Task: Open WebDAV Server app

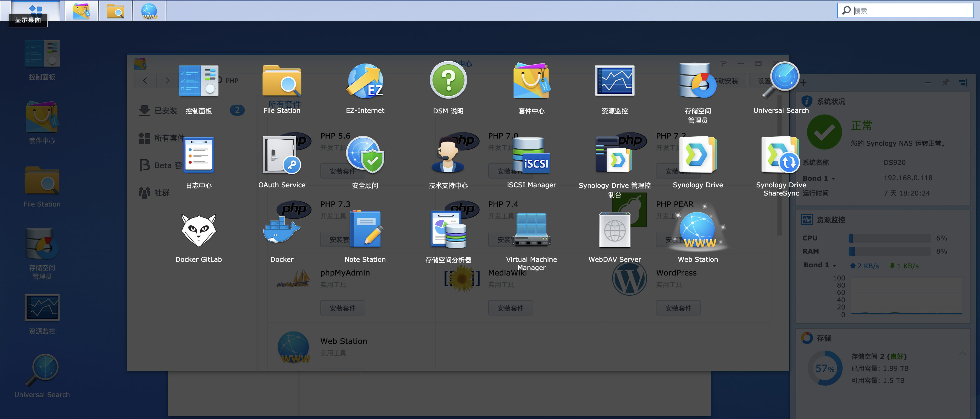Action: (615, 229)
